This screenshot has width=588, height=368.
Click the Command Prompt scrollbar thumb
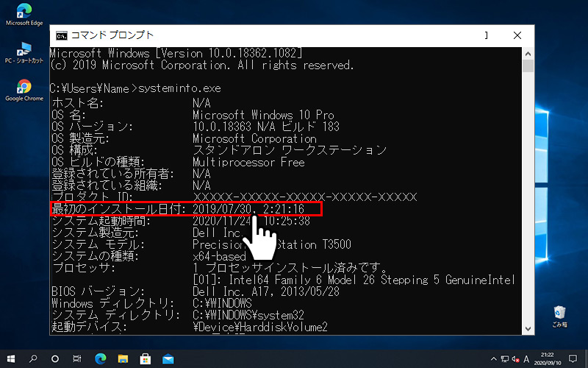528,66
